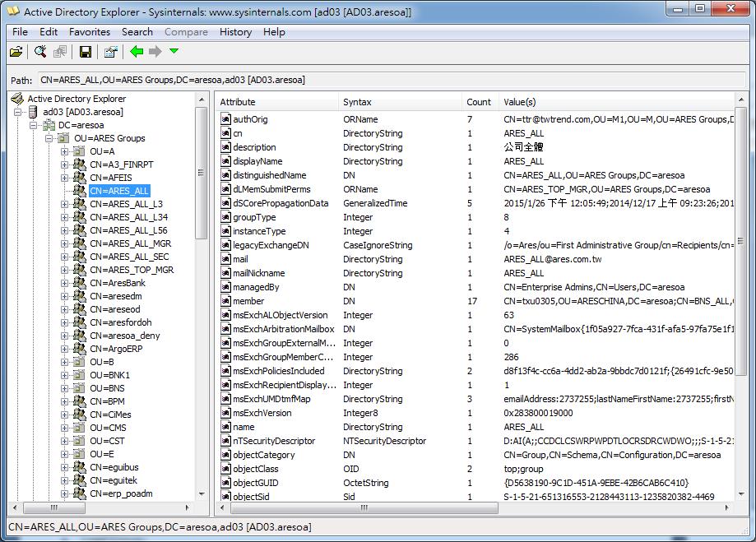Click the OU folder icon beside OU=BNK1
756x542 pixels.
pyautogui.click(x=80, y=375)
